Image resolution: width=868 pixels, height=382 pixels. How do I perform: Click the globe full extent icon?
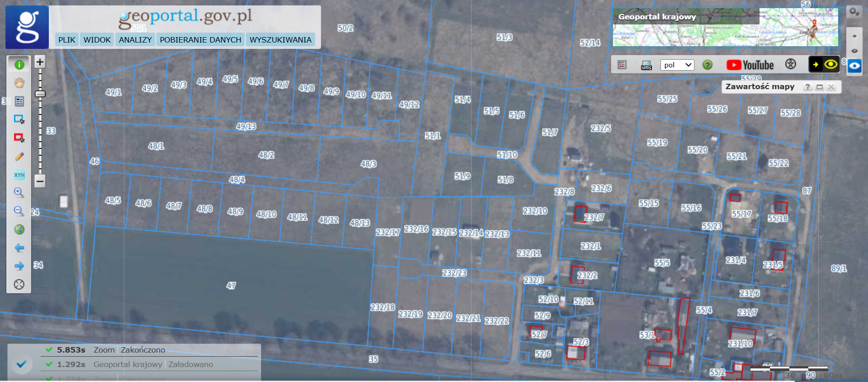coord(19,229)
